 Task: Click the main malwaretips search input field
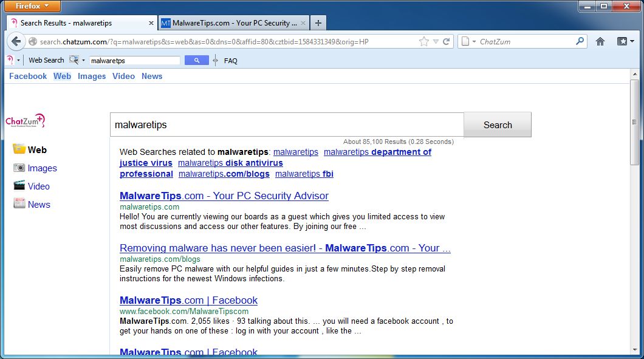[287, 125]
